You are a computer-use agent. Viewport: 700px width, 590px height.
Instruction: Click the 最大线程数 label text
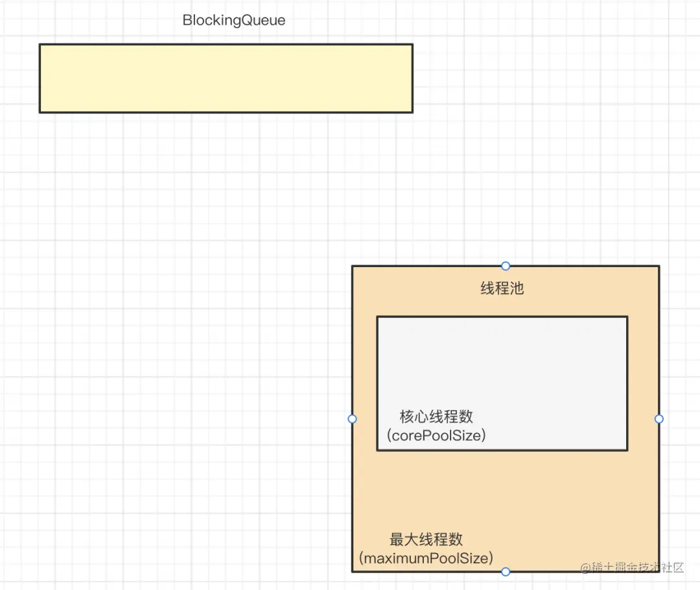point(425,539)
